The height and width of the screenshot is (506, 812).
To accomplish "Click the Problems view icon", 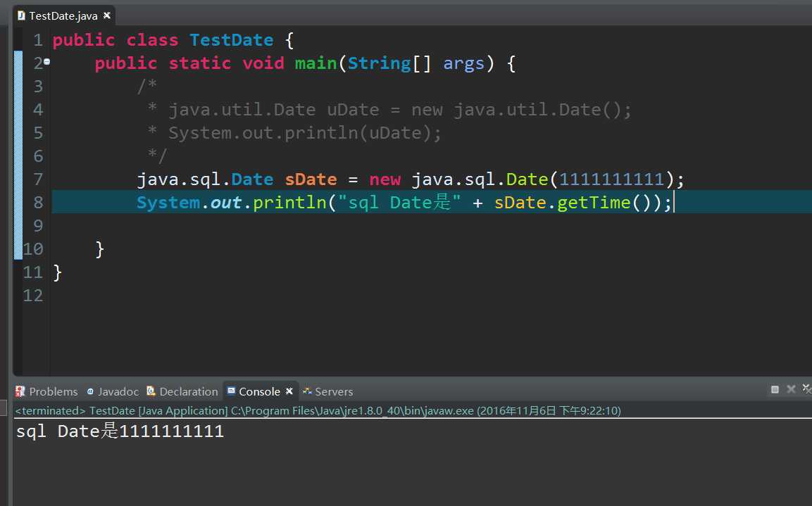I will click(20, 391).
